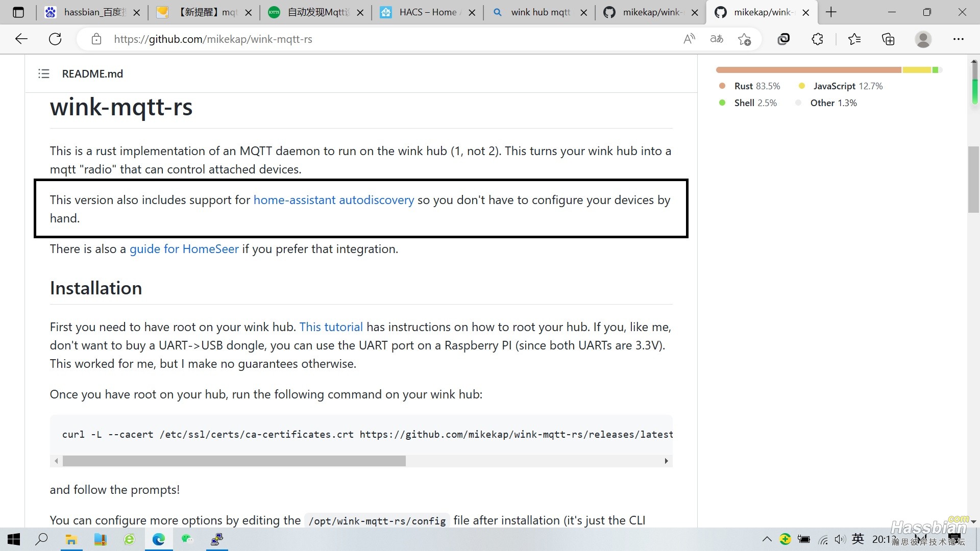The image size is (980, 551).
Task: Open the translate page icon
Action: [717, 39]
